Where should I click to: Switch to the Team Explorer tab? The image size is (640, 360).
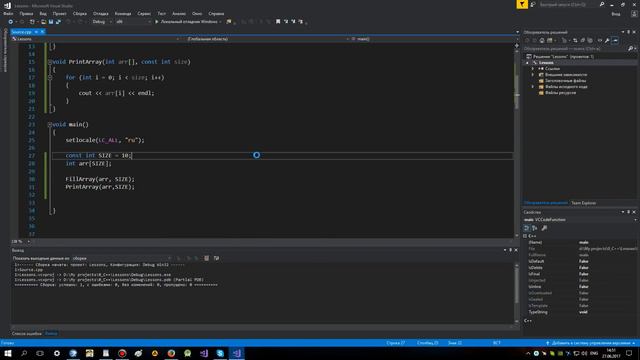[x=583, y=203]
